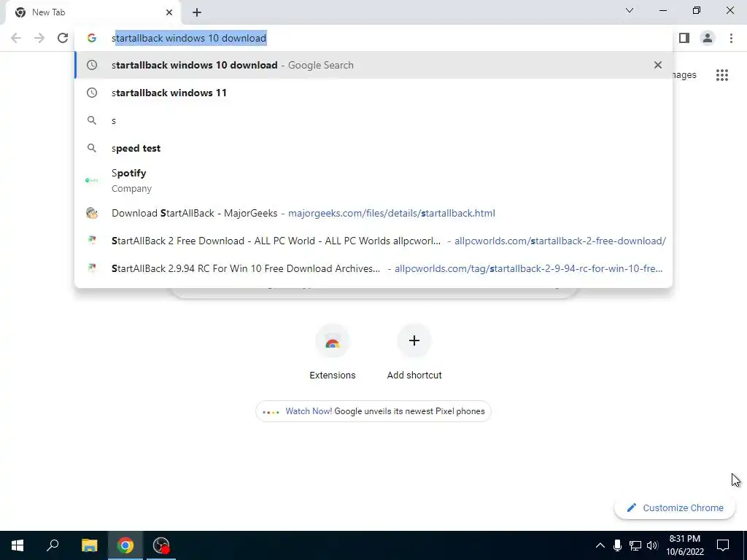Select the 'startallback windows 10 download' suggestion
Image resolution: width=747 pixels, height=560 pixels.
point(373,65)
